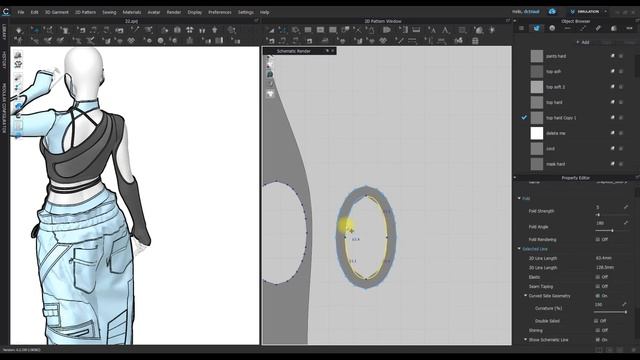Click the CLO logo icon at top-left
This screenshot has height=360, width=640.
pyautogui.click(x=6, y=12)
